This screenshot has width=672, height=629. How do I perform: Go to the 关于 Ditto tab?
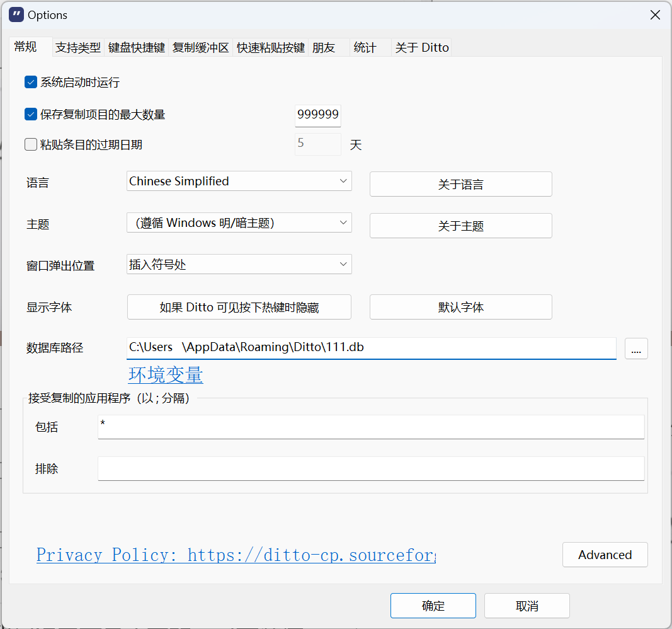[x=422, y=48]
